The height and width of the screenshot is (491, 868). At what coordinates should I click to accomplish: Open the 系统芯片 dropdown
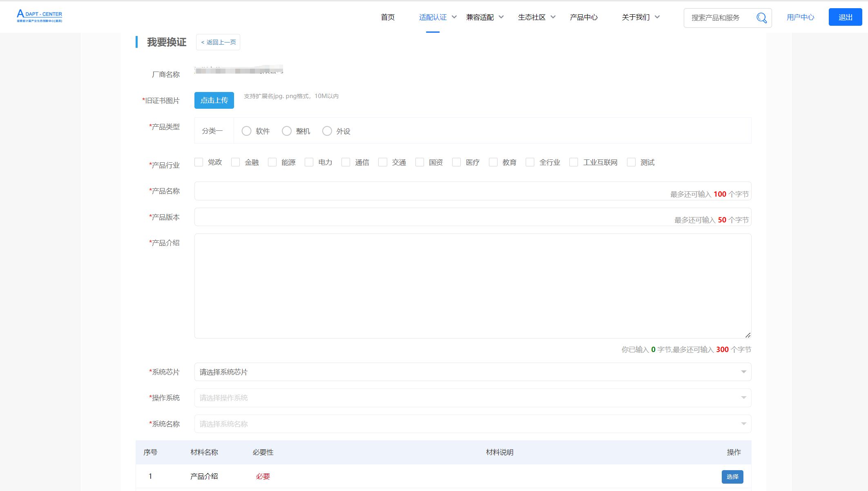pyautogui.click(x=473, y=372)
